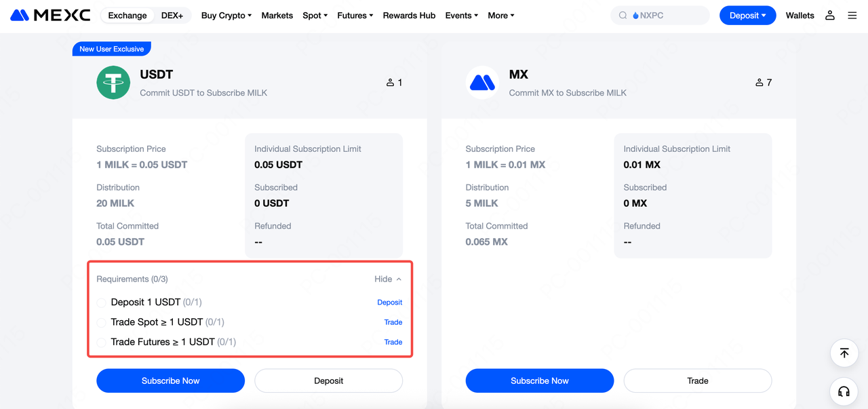Image resolution: width=868 pixels, height=409 pixels.
Task: Open the Markets menu item
Action: point(277,16)
